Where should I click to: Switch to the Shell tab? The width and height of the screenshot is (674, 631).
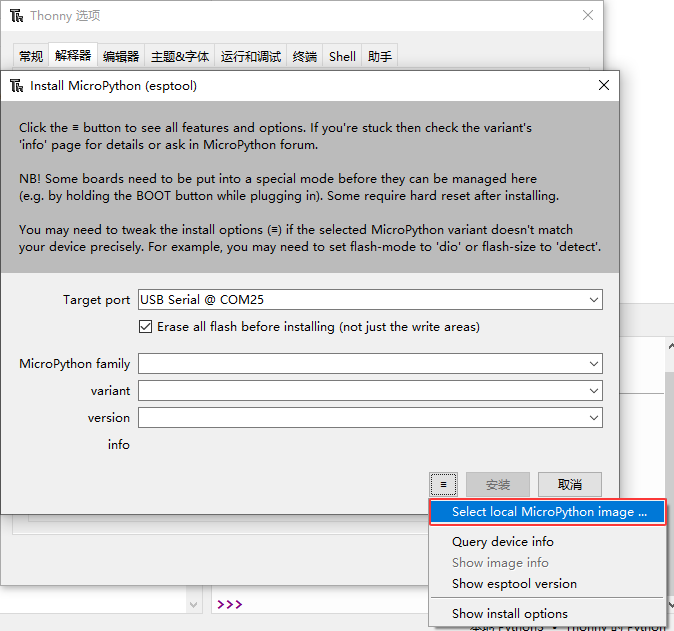(342, 56)
